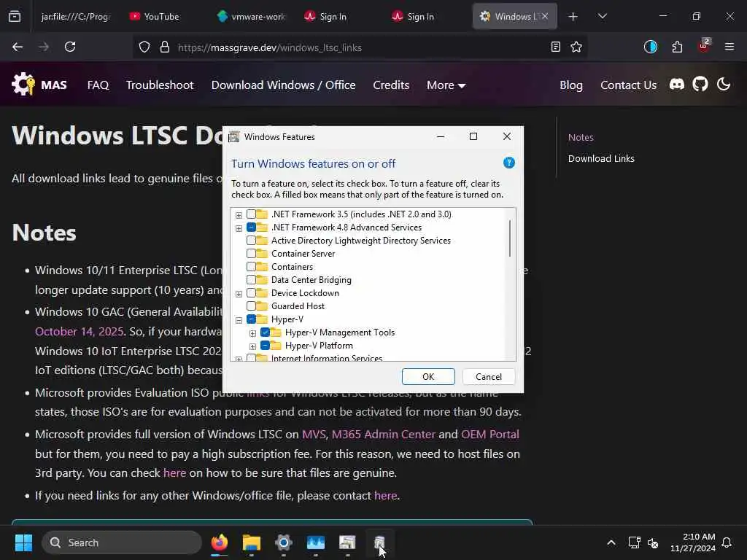The height and width of the screenshot is (560, 747).
Task: Click the taskbar Search box
Action: 122,542
